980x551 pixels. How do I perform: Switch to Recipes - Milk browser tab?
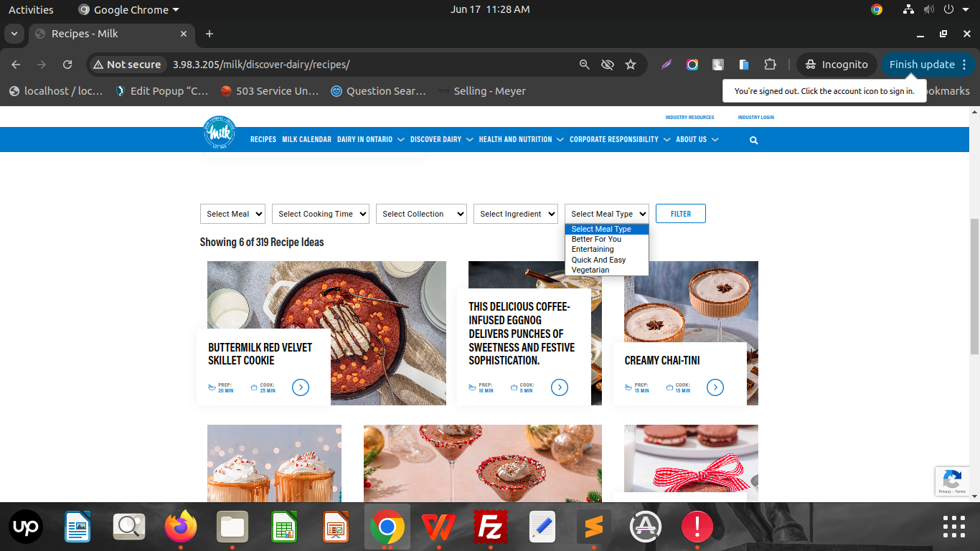[111, 34]
